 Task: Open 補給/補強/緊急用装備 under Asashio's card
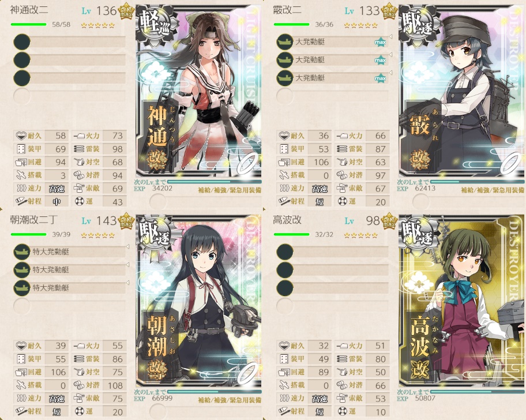pyautogui.click(x=230, y=400)
